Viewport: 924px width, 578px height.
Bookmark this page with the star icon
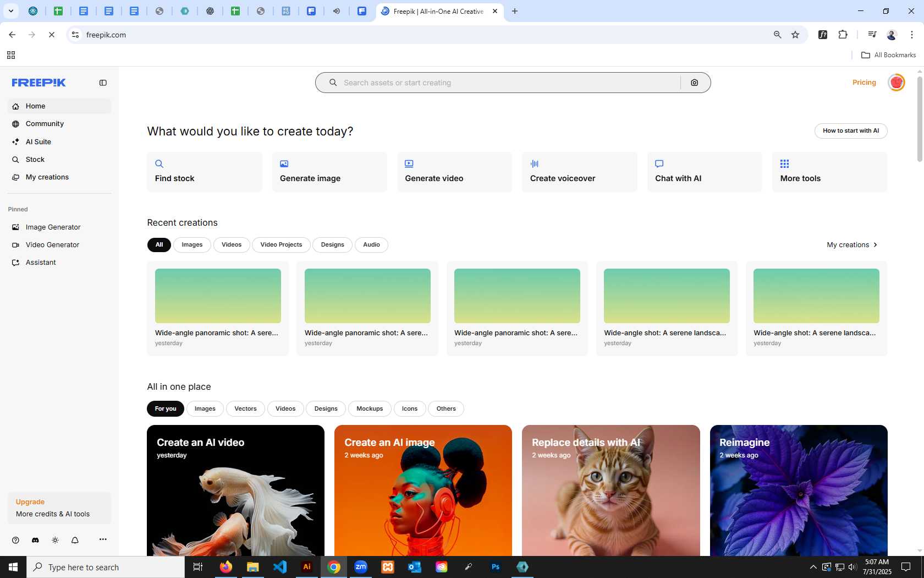(x=795, y=35)
